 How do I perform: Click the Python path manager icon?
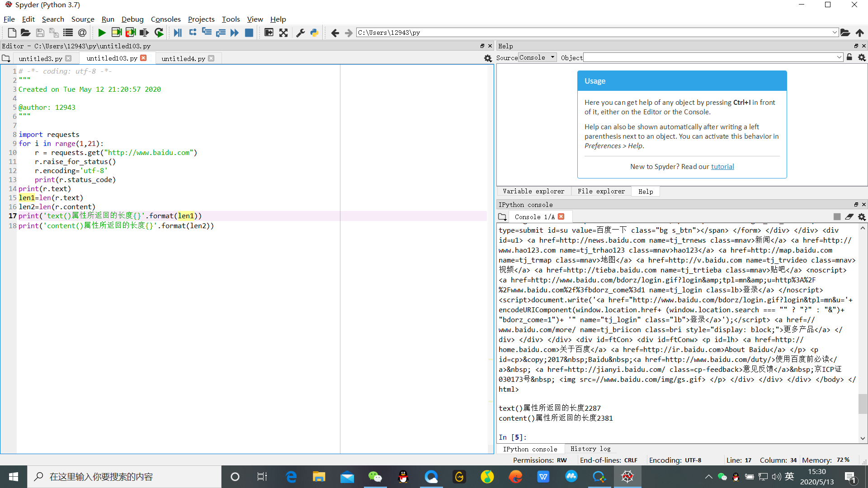coord(314,33)
